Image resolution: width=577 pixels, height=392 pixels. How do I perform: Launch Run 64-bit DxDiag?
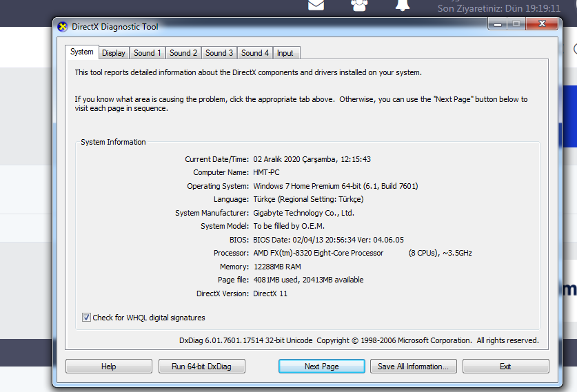pos(202,367)
